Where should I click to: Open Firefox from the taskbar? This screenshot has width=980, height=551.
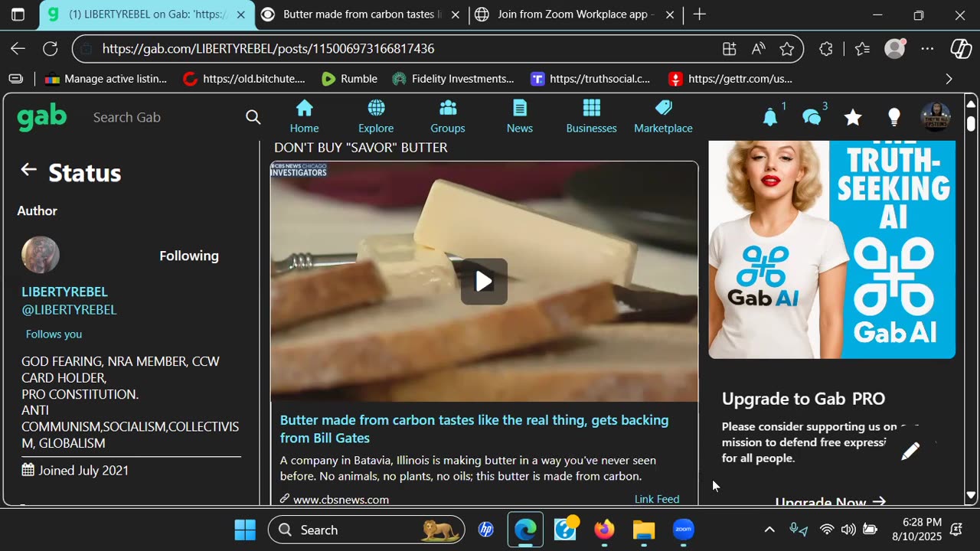[604, 530]
